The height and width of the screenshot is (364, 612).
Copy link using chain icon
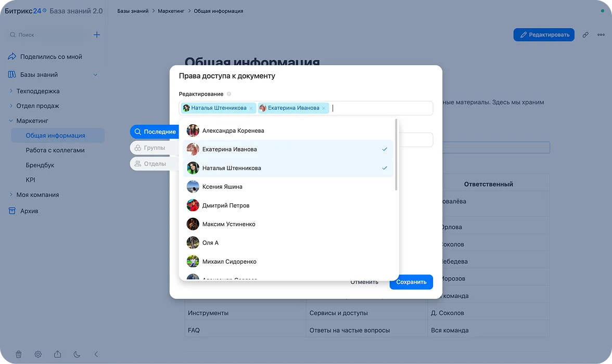[x=585, y=35]
